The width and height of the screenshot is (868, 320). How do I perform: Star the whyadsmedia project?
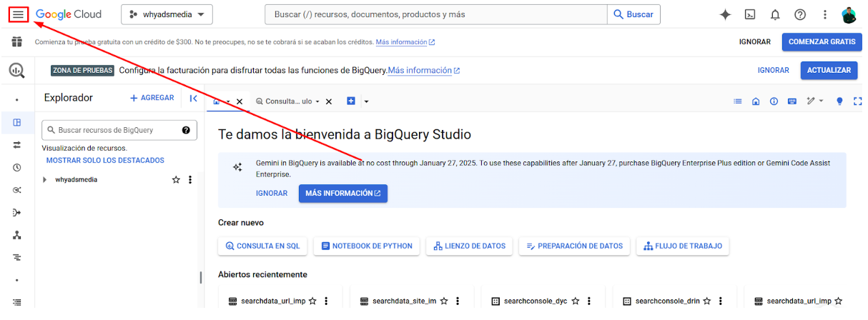[176, 180]
